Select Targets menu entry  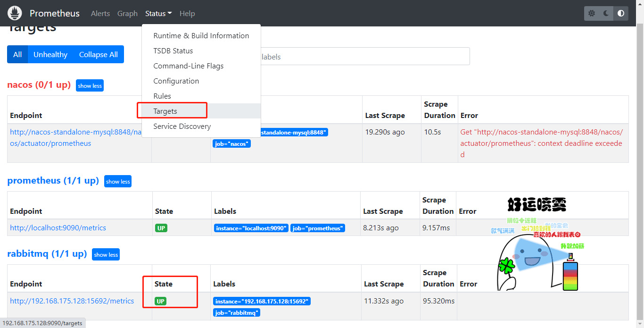(x=201, y=111)
